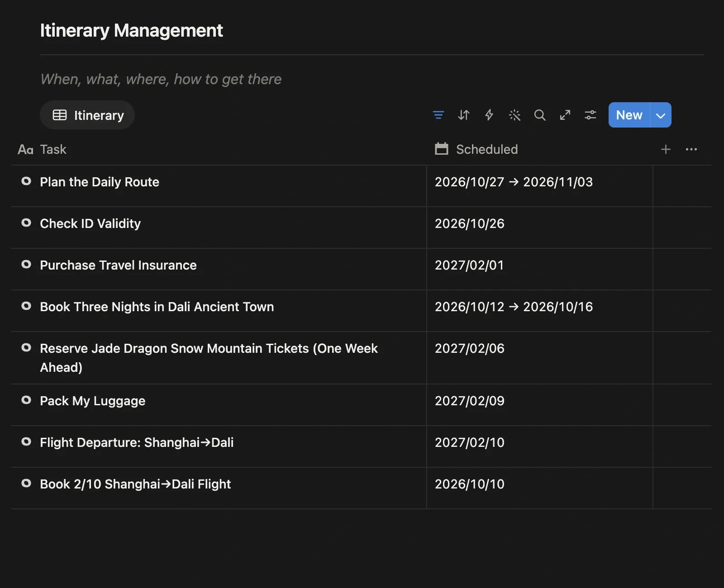This screenshot has height=588, width=724.
Task: Select date cell 2026/10/26
Action: click(540, 228)
